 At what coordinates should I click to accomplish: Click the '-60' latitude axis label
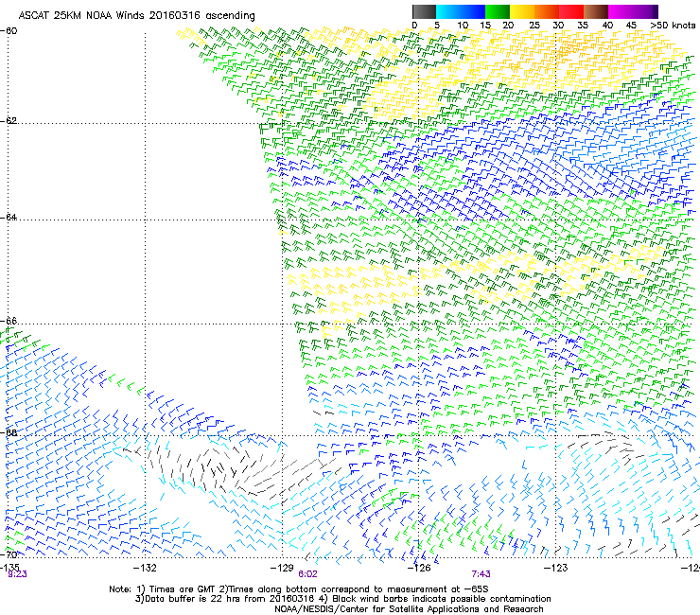click(9, 31)
